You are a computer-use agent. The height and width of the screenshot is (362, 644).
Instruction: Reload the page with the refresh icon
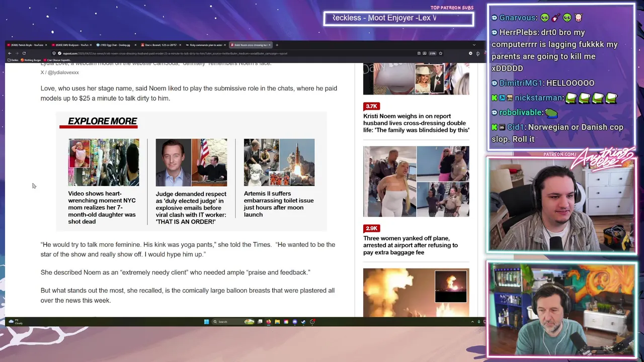24,53
